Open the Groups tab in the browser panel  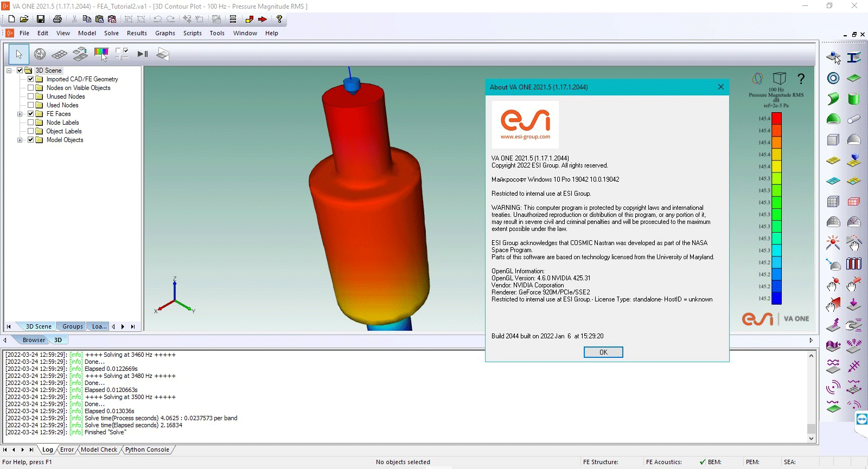72,326
